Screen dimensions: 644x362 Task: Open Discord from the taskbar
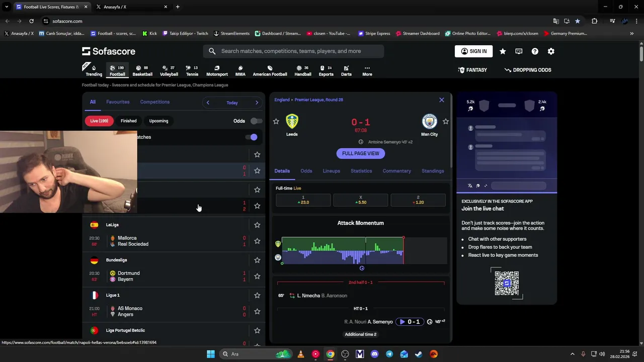pos(374,354)
